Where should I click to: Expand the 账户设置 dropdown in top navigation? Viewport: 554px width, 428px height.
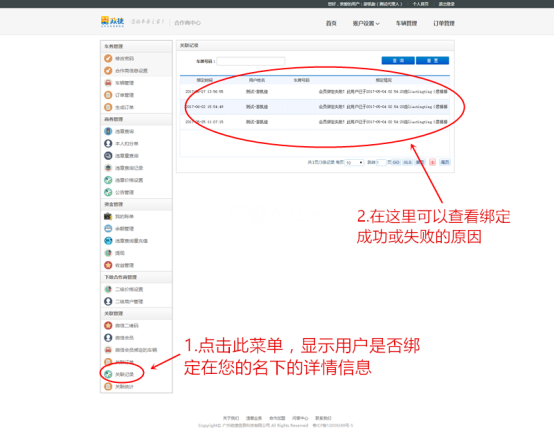point(366,23)
